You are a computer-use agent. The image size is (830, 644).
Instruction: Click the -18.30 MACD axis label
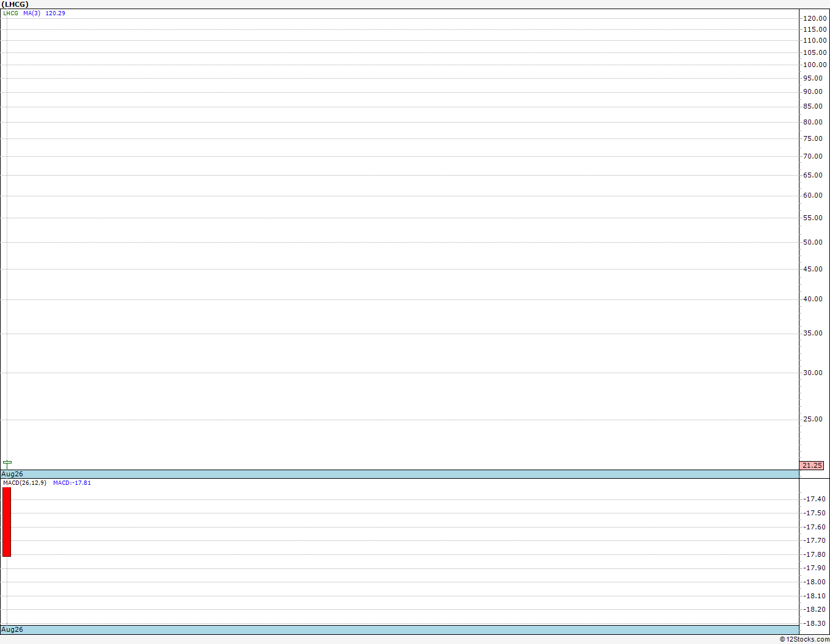815,623
